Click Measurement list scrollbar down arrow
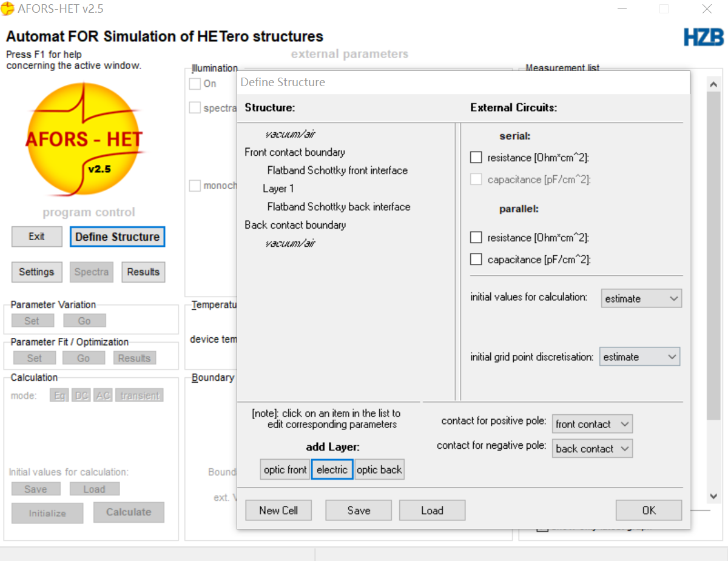The width and height of the screenshot is (728, 561). point(713,495)
